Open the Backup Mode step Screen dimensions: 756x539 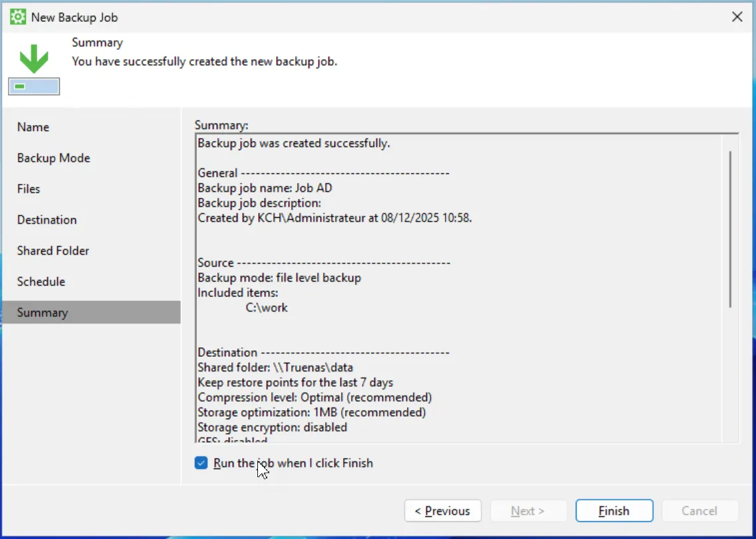(x=54, y=158)
